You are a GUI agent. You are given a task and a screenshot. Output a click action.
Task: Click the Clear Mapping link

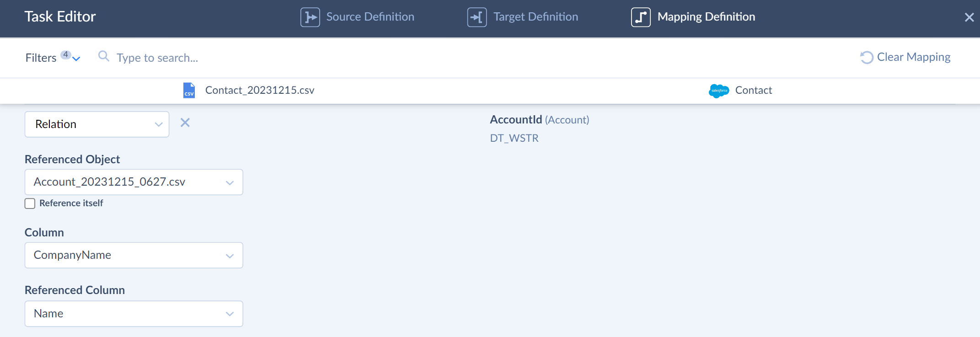[913, 57]
